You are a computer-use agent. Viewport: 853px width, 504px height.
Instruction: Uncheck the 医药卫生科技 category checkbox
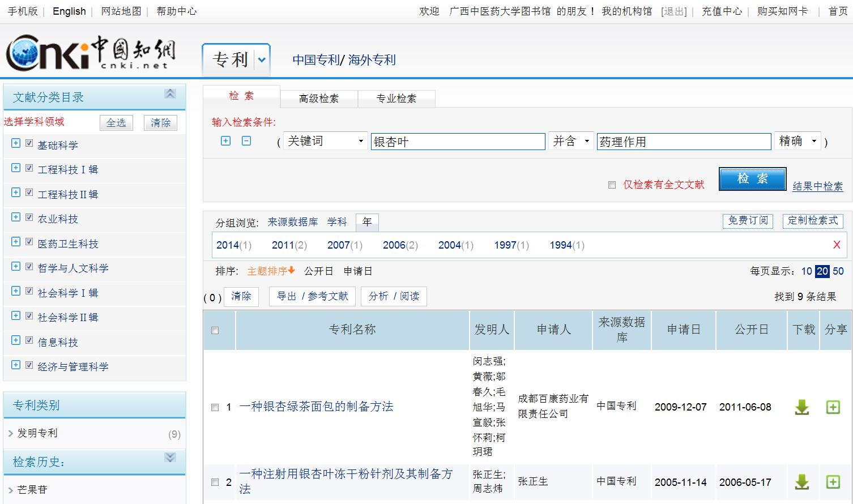tap(29, 242)
